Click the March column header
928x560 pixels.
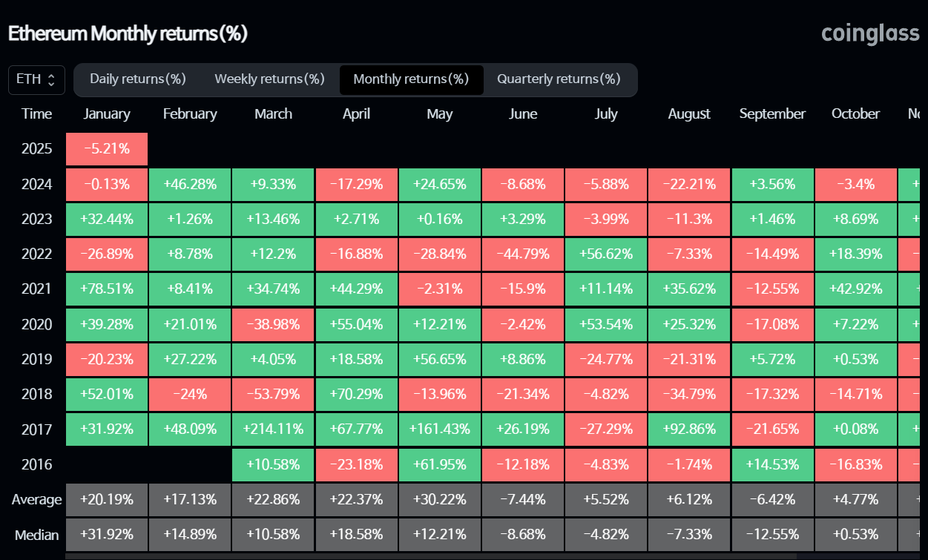[x=273, y=114]
